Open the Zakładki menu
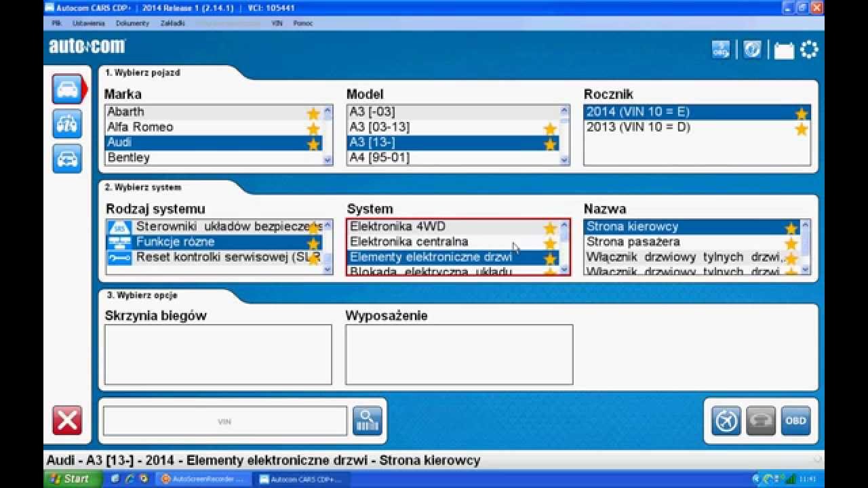This screenshot has width=868, height=488. coord(173,22)
